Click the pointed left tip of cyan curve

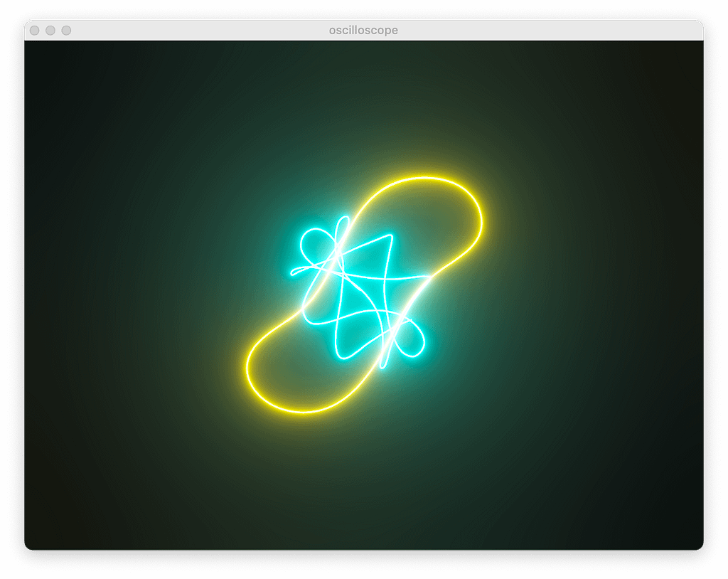(x=292, y=269)
